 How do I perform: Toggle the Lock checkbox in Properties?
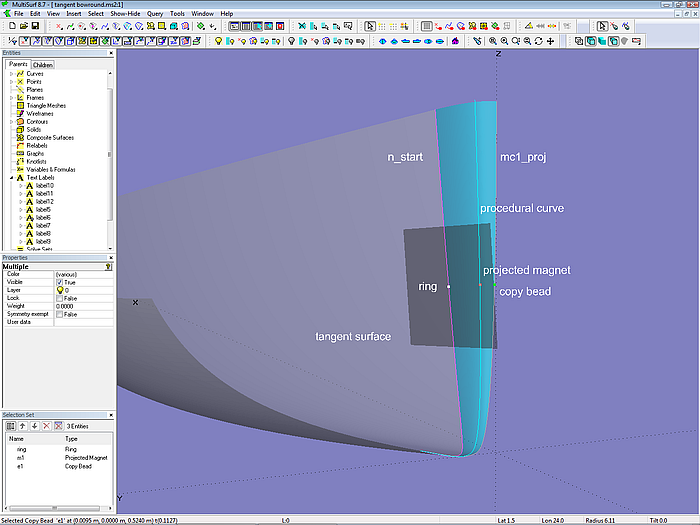[x=60, y=298]
